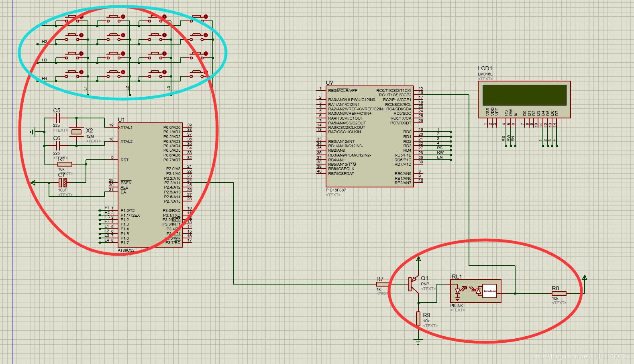Select the power terminal above Q1
Viewport: 634px width, 364px height.
[418, 259]
